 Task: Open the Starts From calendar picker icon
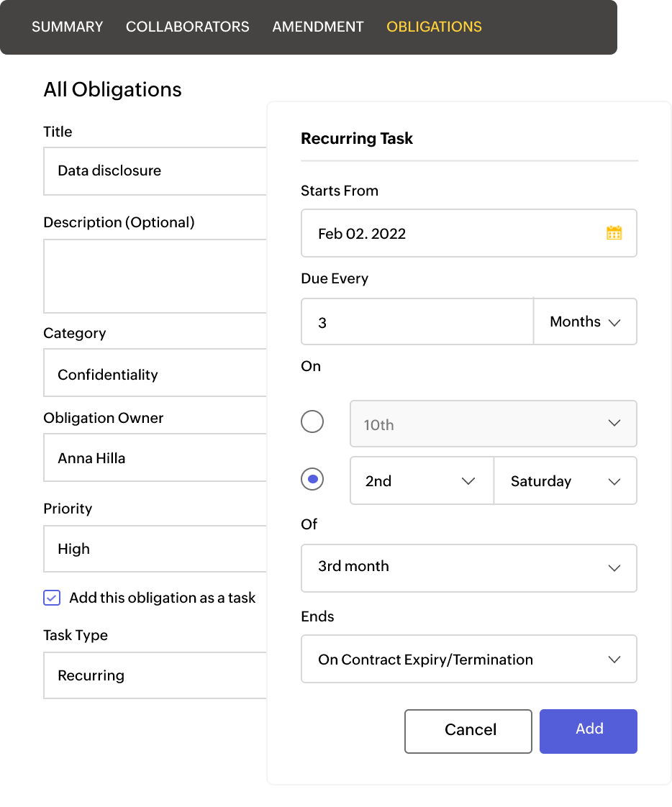[614, 233]
